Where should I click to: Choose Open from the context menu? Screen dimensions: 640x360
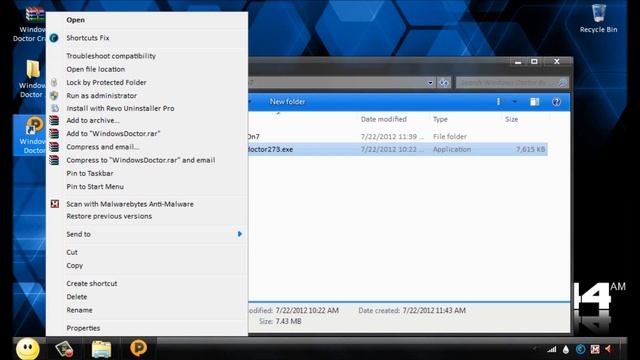click(x=146, y=20)
